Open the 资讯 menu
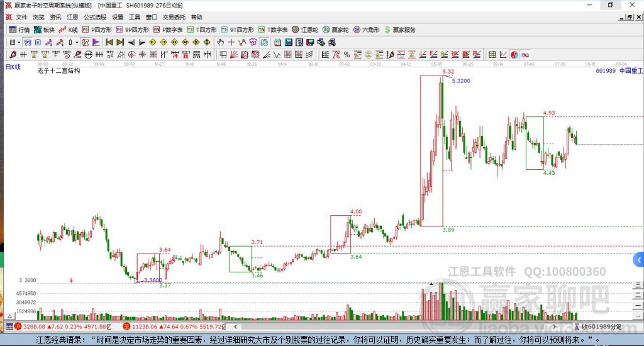The height and width of the screenshot is (346, 644). pos(55,17)
